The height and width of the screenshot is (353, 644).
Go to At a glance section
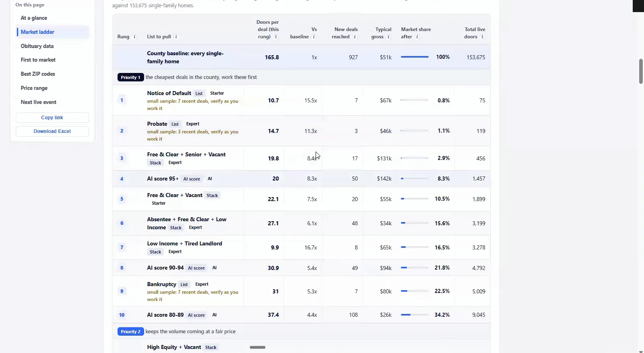point(34,18)
